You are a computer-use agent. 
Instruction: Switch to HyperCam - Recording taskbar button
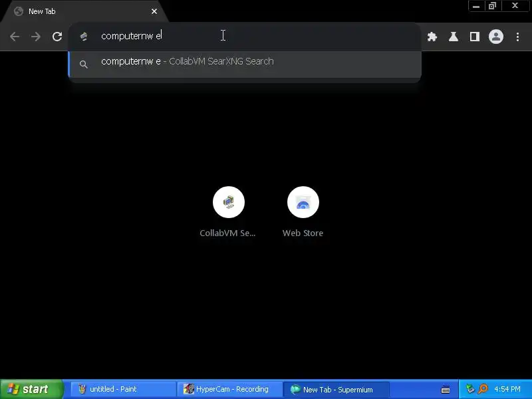[229, 389]
